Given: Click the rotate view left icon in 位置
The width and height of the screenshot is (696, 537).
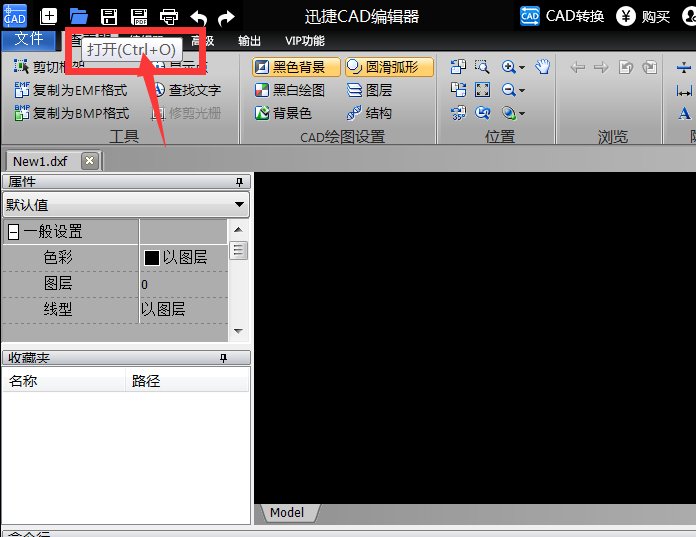Looking at the screenshot, I should click(x=458, y=67).
